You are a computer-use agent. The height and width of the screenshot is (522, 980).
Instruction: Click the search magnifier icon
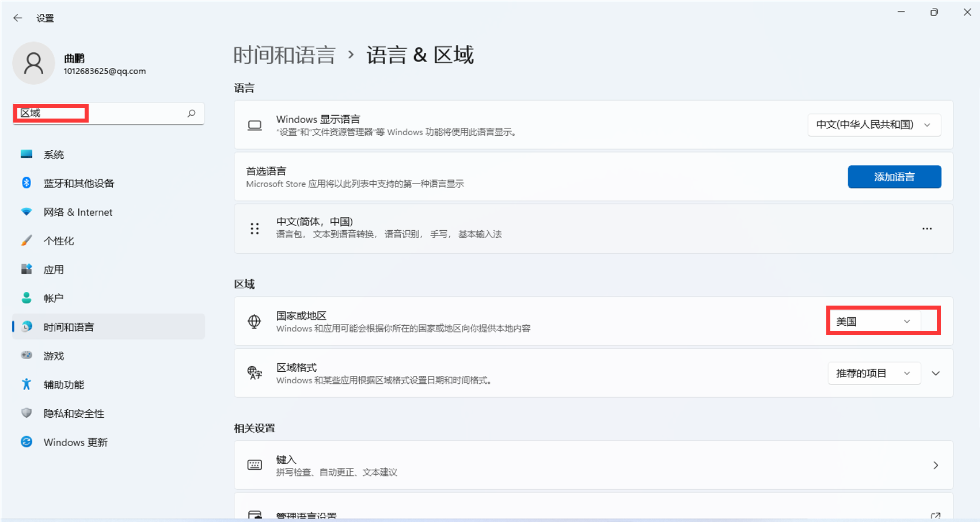tap(191, 113)
